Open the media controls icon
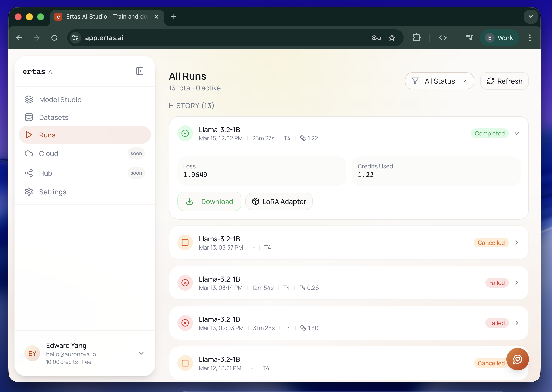The image size is (552, 392). [469, 38]
